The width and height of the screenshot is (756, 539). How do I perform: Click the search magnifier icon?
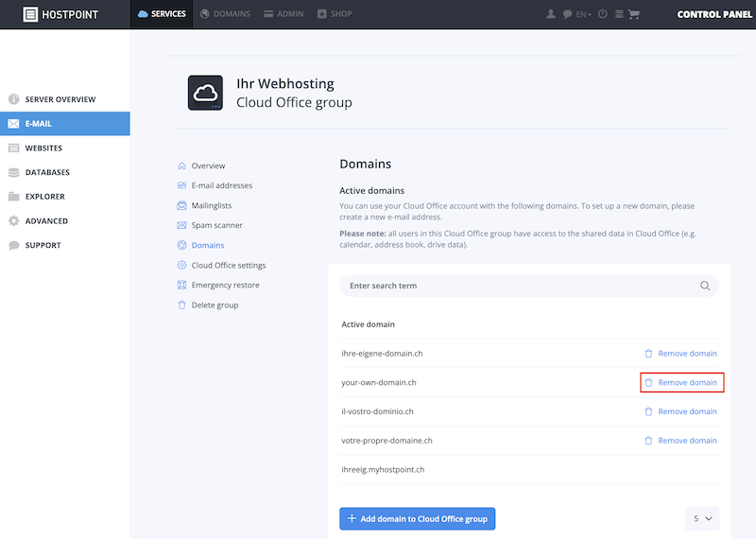[705, 286]
